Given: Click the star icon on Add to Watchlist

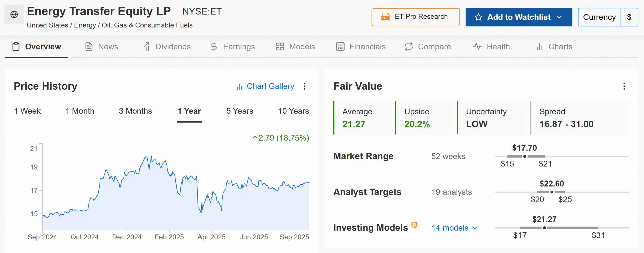Looking at the screenshot, I should point(478,17).
